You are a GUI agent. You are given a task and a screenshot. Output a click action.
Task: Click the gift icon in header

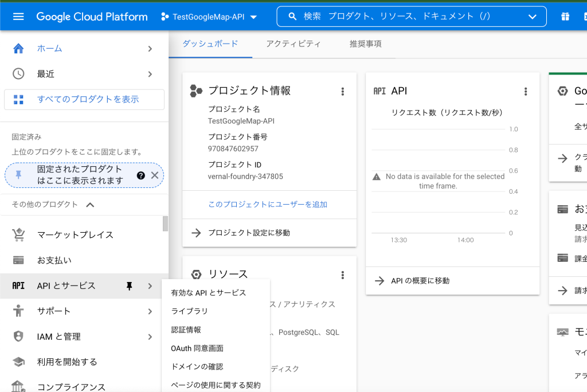coord(565,17)
